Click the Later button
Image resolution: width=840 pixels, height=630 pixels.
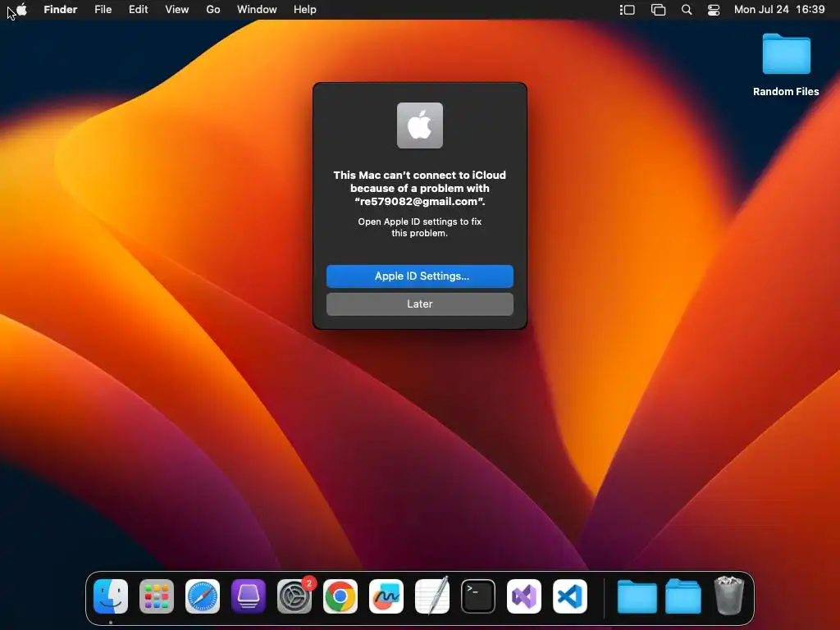point(420,304)
